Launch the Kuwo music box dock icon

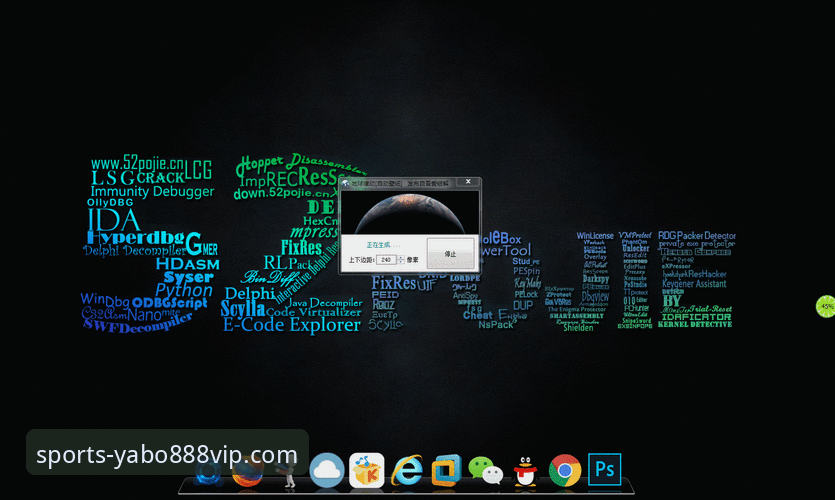coord(367,470)
